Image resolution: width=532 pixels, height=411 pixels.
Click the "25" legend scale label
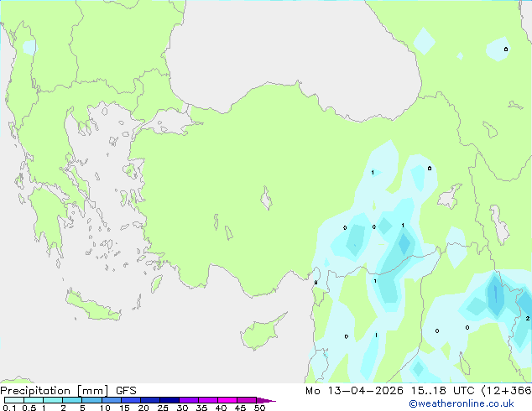pyautogui.click(x=163, y=408)
